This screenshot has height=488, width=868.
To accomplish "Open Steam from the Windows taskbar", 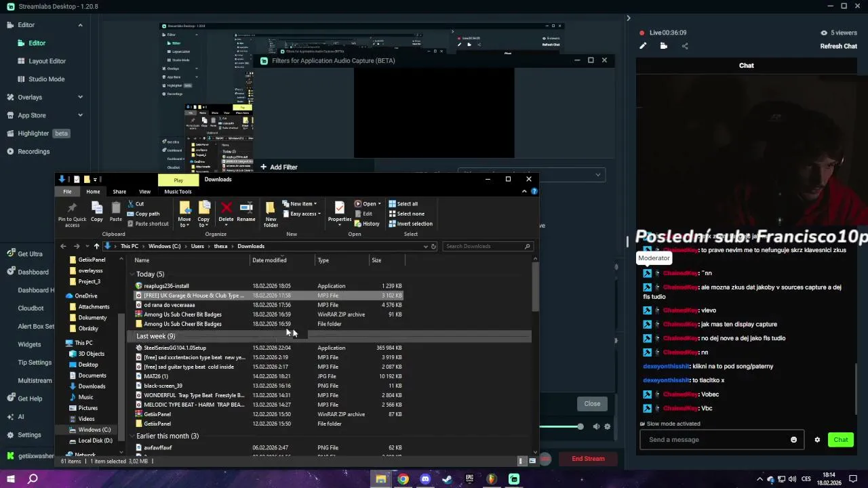I will 447,479.
